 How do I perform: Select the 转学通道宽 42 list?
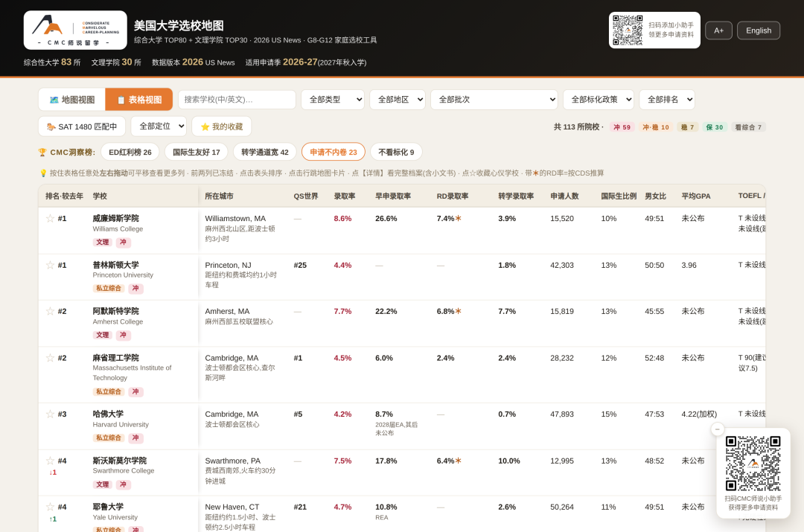265,153
